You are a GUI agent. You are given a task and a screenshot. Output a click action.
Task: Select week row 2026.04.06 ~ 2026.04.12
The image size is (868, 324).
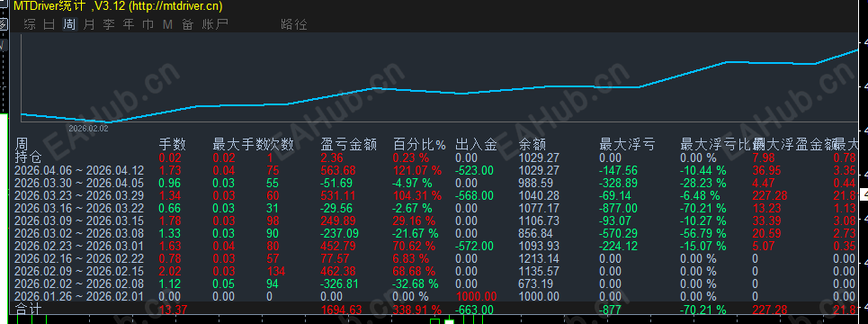pyautogui.click(x=79, y=170)
